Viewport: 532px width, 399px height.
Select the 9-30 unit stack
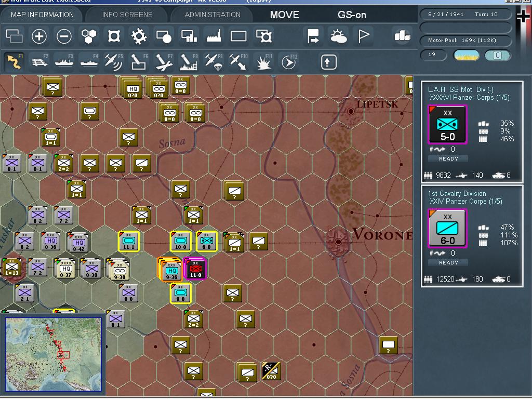tap(118, 270)
